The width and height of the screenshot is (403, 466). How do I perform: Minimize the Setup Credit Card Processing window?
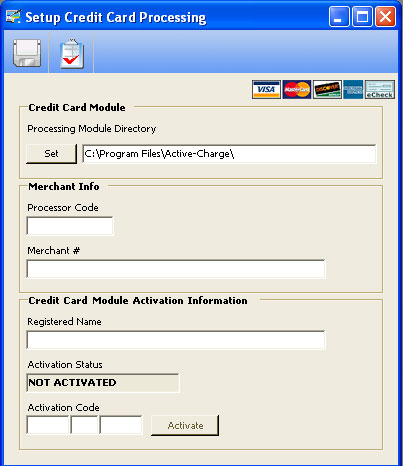pyautogui.click(x=339, y=17)
